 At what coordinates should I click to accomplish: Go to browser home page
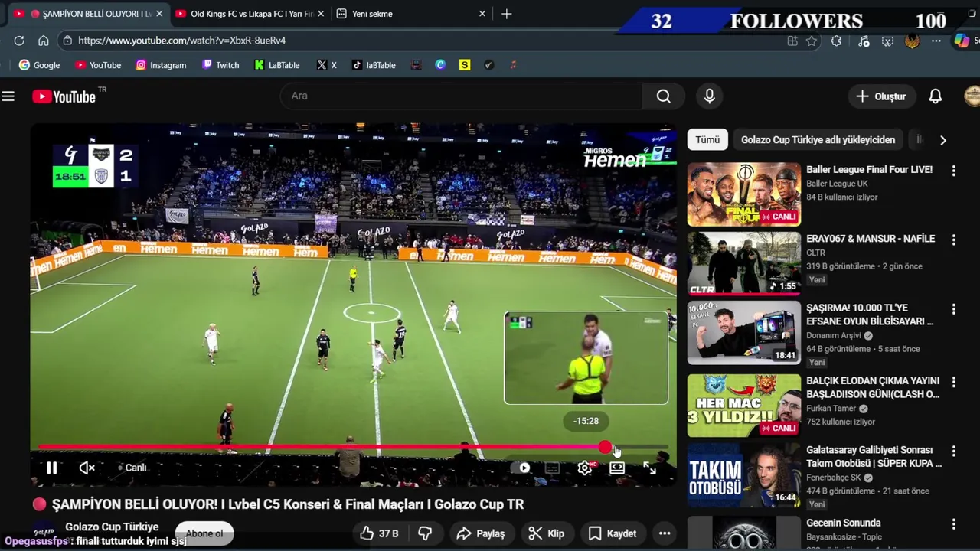click(x=44, y=41)
